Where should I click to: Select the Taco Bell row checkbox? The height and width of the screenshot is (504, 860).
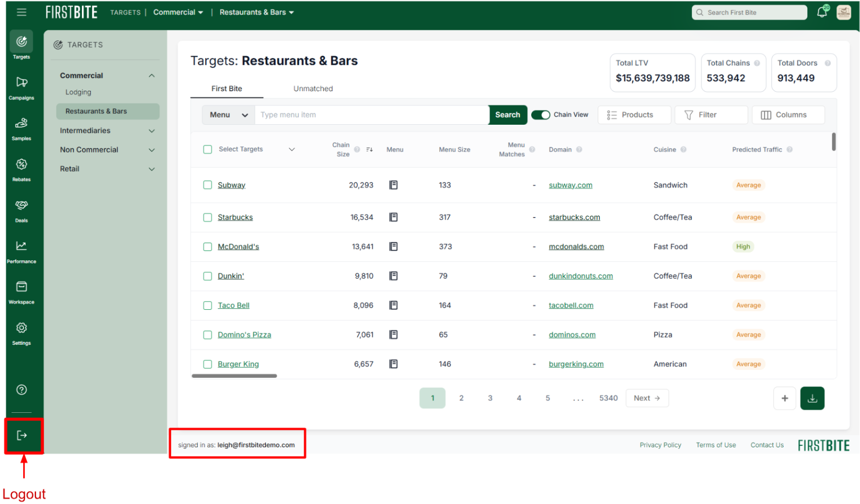click(x=208, y=306)
